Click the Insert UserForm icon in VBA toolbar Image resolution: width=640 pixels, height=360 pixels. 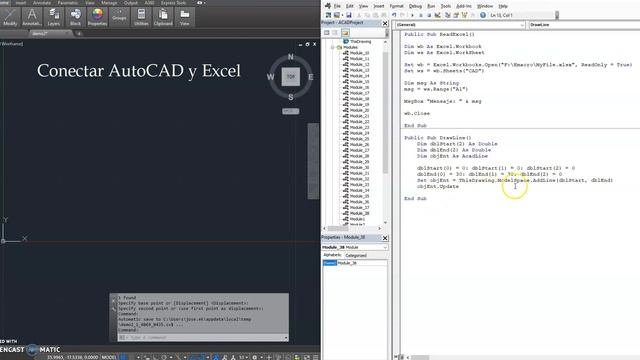(x=337, y=15)
